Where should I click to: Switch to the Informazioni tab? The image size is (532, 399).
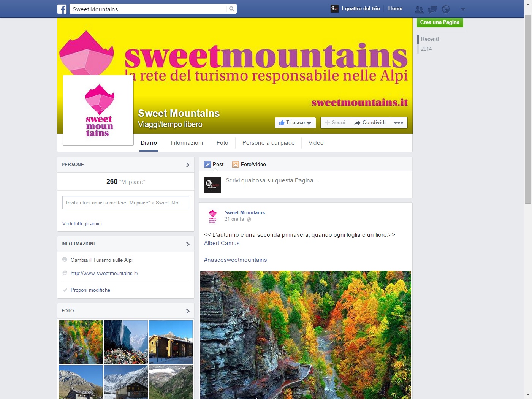pyautogui.click(x=187, y=143)
